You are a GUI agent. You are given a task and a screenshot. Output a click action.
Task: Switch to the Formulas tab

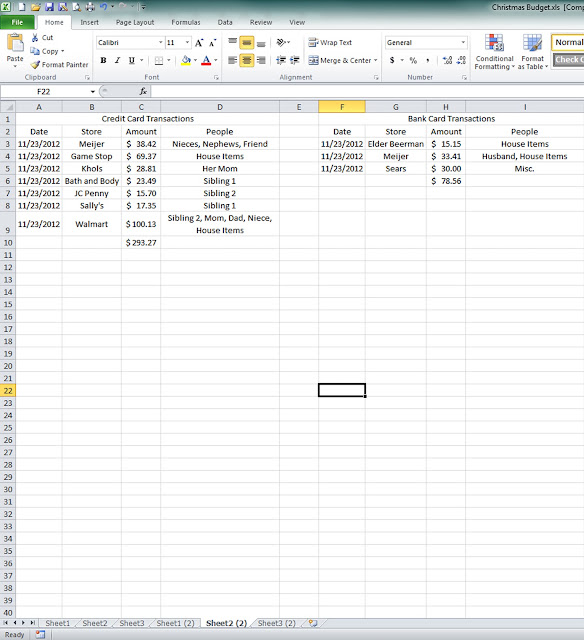(x=186, y=22)
